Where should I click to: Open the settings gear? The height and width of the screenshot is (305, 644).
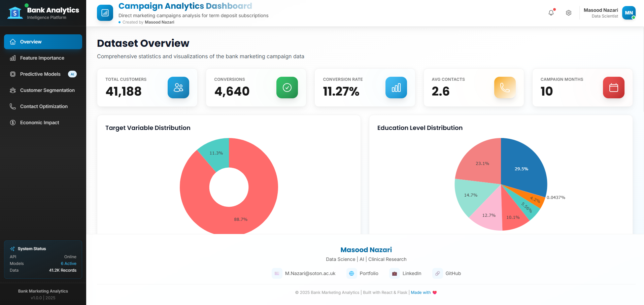click(x=568, y=12)
